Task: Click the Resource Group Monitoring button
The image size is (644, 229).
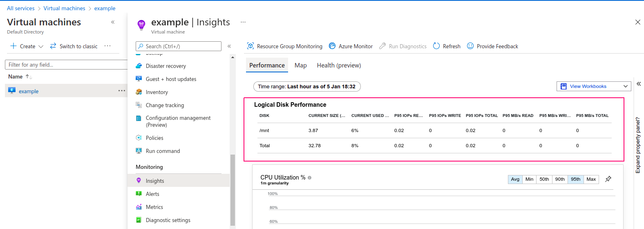Action: [285, 46]
